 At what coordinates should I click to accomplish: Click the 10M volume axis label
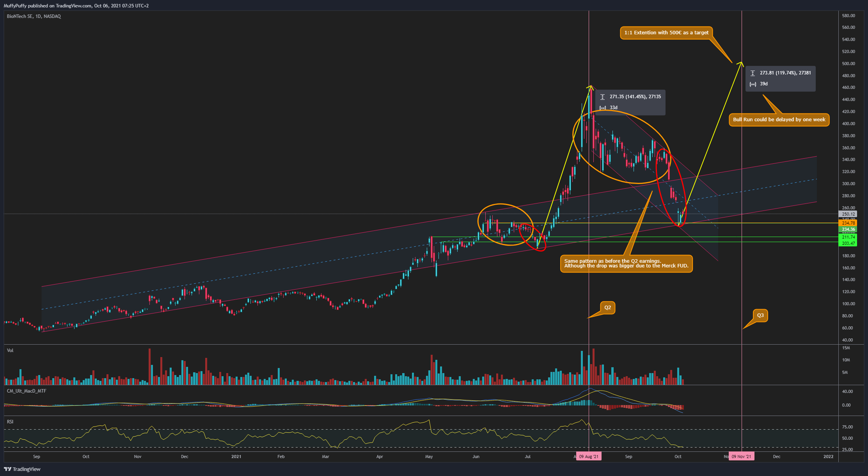pyautogui.click(x=846, y=360)
